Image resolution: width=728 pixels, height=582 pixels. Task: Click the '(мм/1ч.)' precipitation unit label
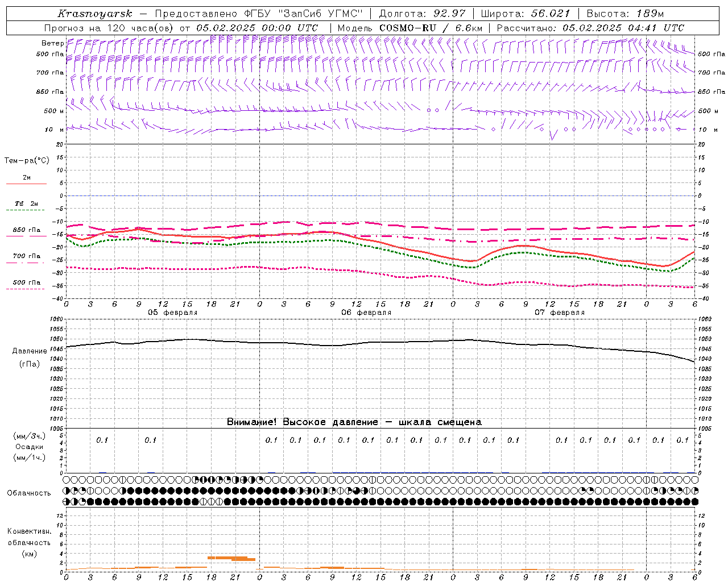[30, 458]
